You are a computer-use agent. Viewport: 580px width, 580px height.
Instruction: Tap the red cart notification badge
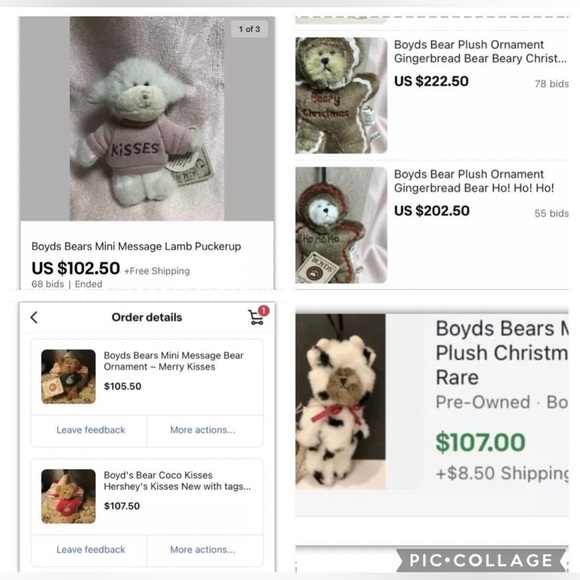[x=263, y=311]
